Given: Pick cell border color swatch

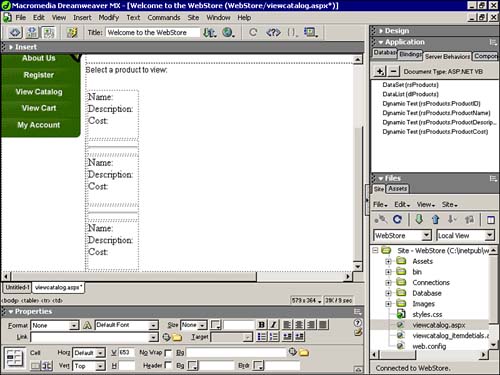Looking at the screenshot, I should [258, 366].
